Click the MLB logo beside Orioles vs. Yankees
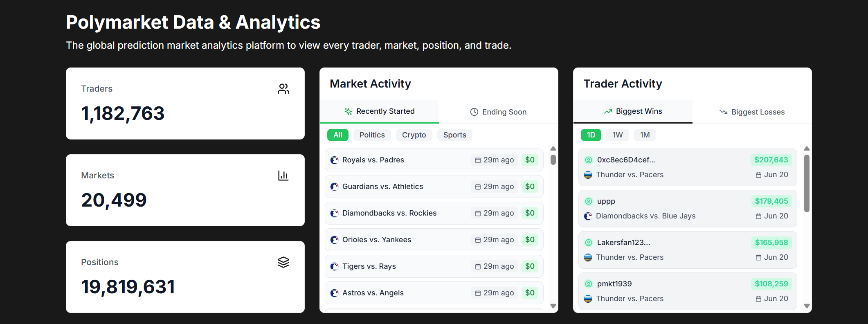 tap(334, 240)
